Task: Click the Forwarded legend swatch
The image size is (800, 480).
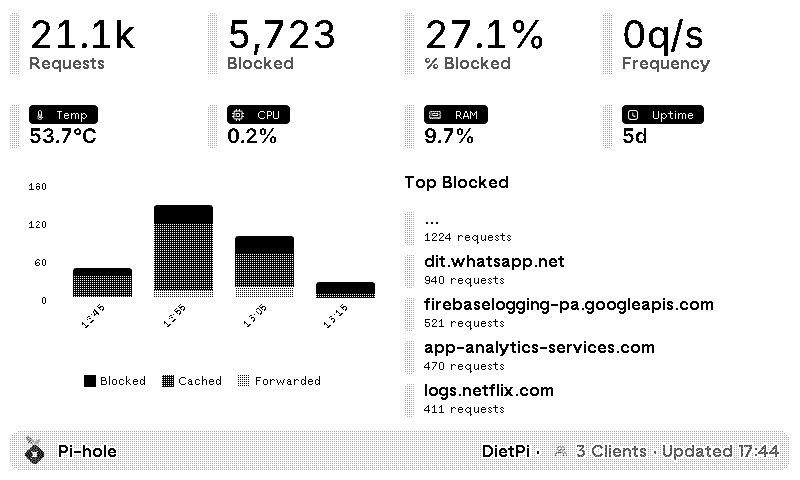Action: 244,381
